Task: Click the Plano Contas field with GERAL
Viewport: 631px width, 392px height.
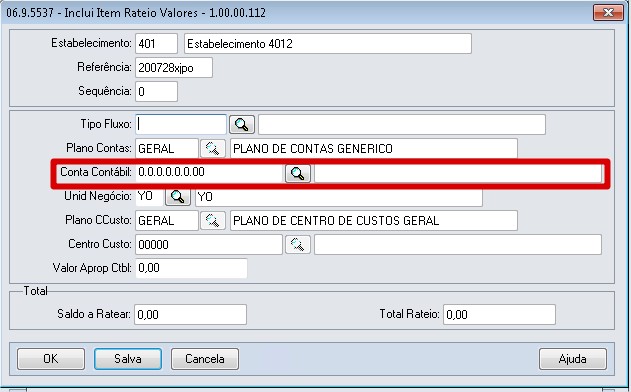Action: 167,149
